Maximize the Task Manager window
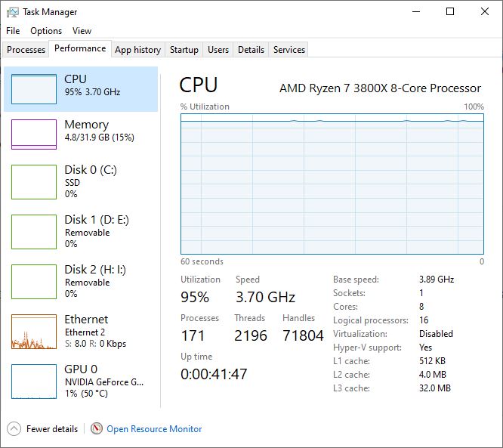The height and width of the screenshot is (448, 503). coord(450,12)
